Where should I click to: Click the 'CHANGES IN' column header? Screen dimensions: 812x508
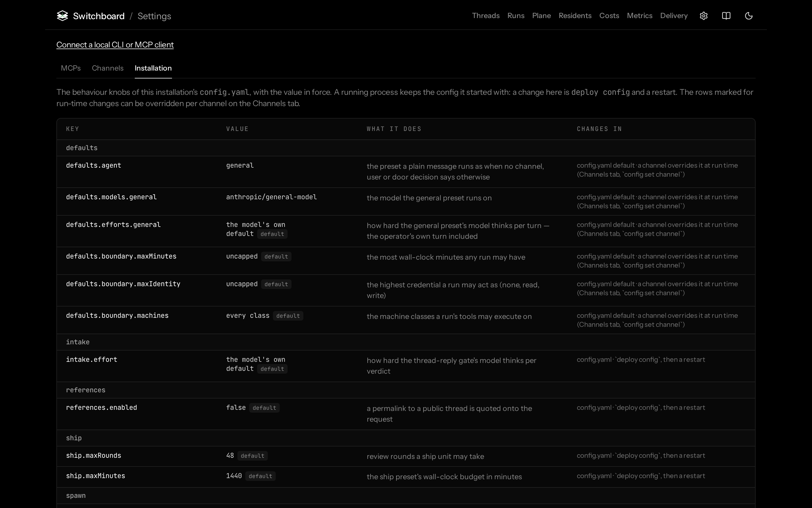click(x=599, y=129)
